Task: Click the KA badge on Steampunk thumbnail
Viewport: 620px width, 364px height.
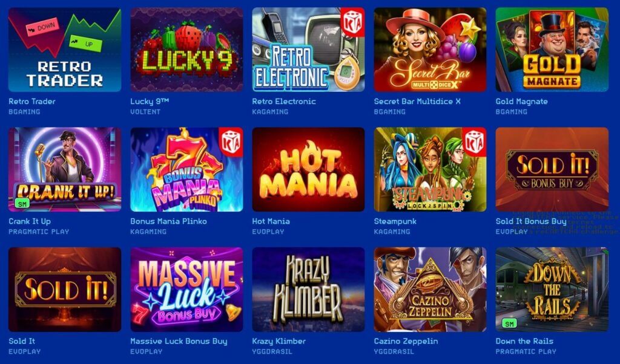Action: point(474,141)
